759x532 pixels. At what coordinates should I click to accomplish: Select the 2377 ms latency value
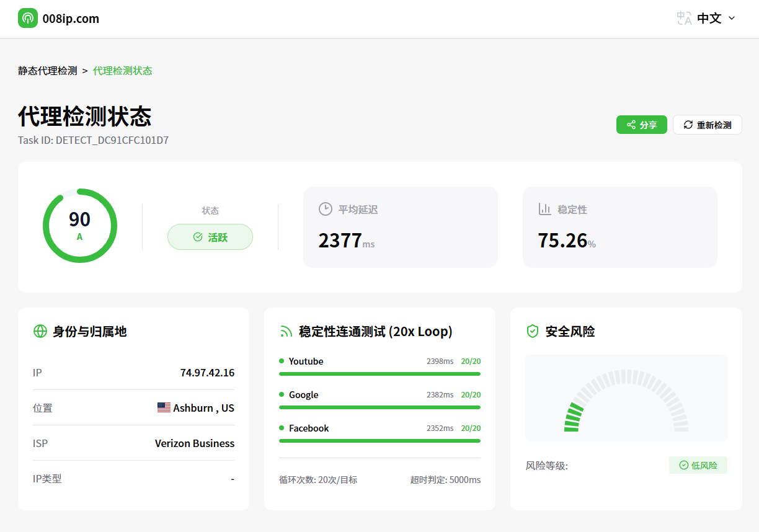(x=347, y=240)
